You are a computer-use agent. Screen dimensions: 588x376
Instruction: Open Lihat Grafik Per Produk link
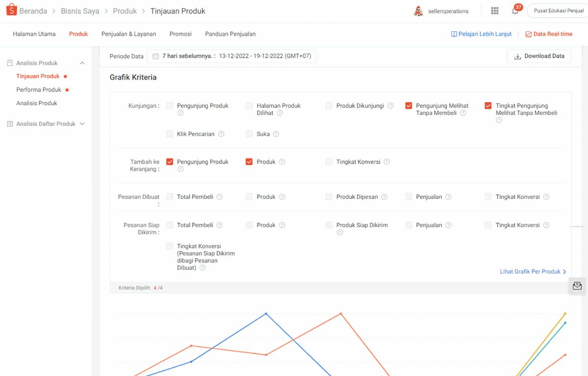pyautogui.click(x=532, y=271)
